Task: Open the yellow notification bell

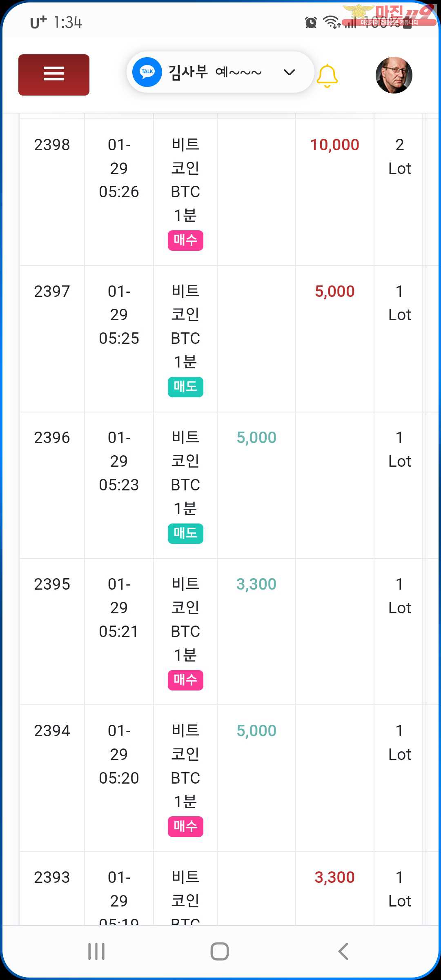Action: coord(327,76)
